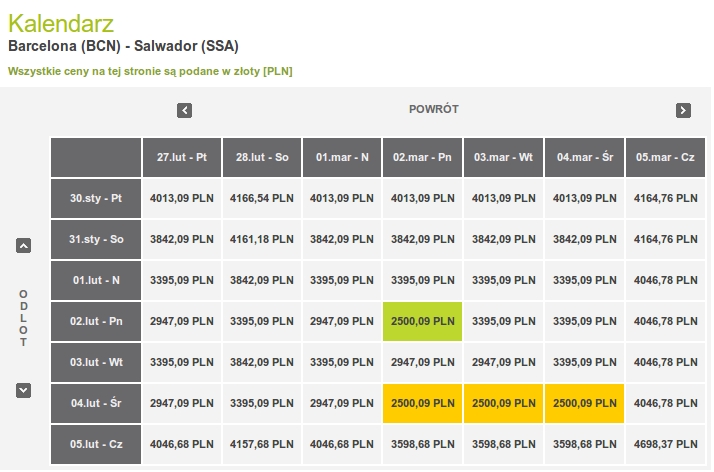
Task: Choose 3842,09 PLN fare in the 03.lut row
Action: point(262,362)
